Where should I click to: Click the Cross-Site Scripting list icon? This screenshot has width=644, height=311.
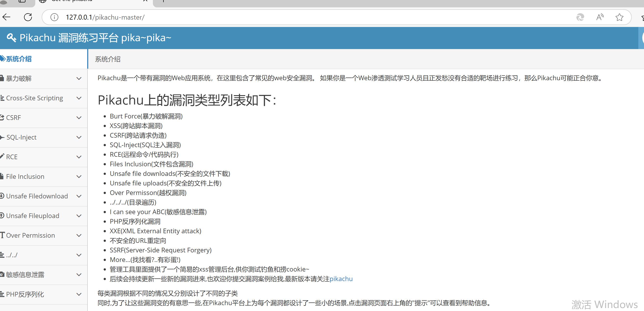pos(2,98)
